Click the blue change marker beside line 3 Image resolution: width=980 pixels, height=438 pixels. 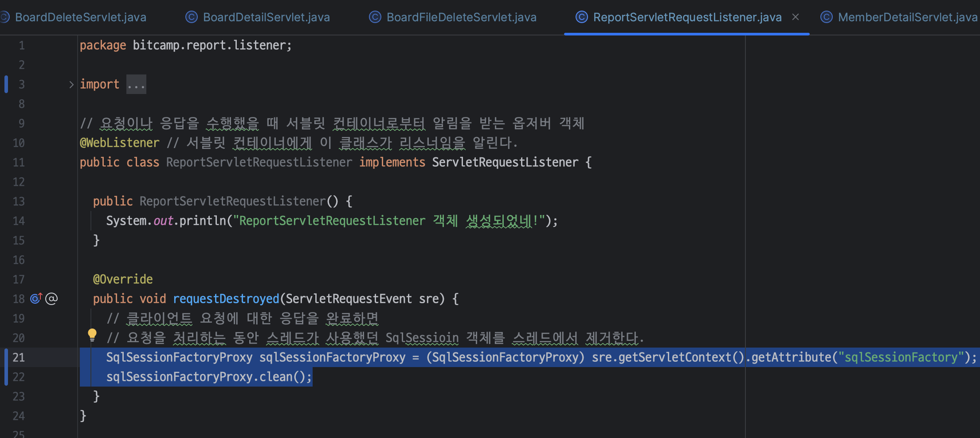pos(6,84)
